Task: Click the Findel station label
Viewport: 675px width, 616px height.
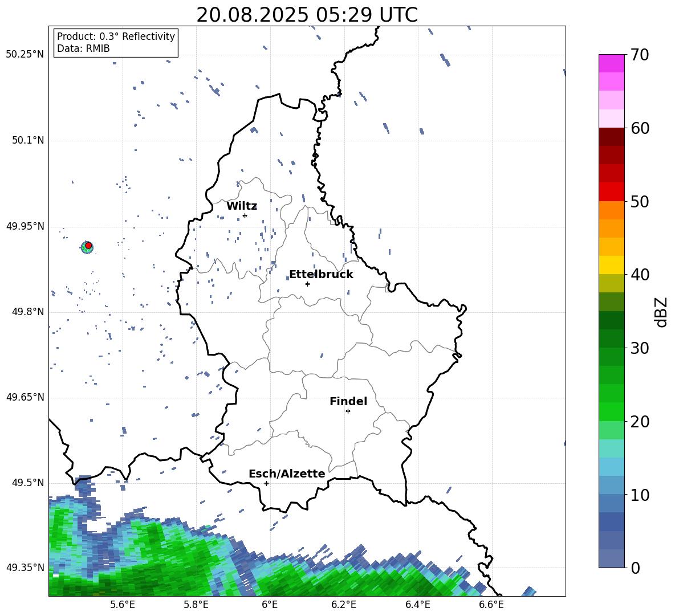Action: 348,401
